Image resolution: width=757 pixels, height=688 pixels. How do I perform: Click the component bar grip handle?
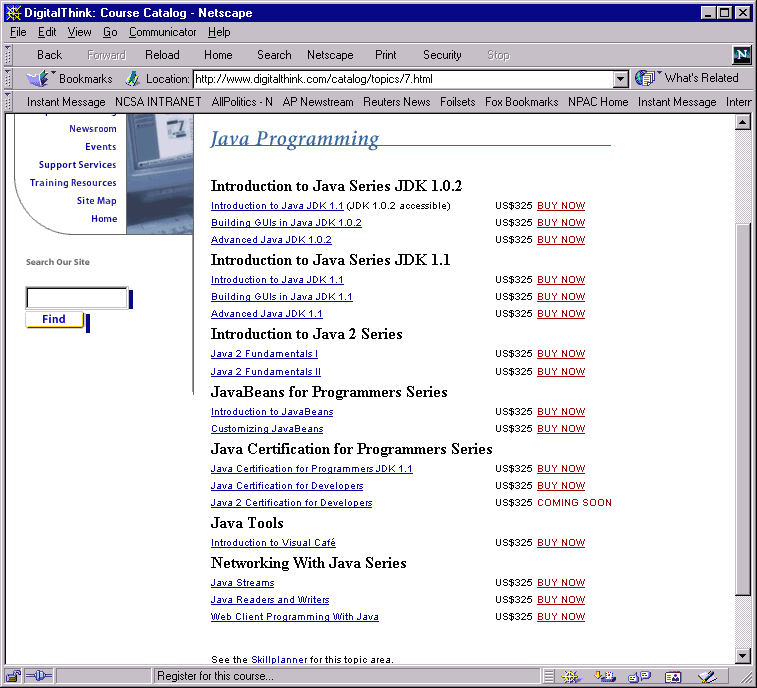pyautogui.click(x=548, y=676)
